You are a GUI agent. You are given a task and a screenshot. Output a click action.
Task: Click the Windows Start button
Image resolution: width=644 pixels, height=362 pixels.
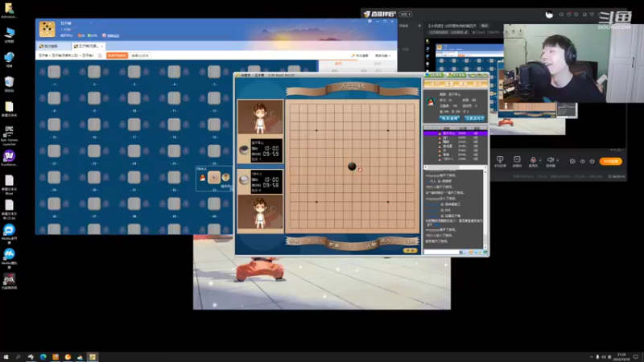(6, 357)
